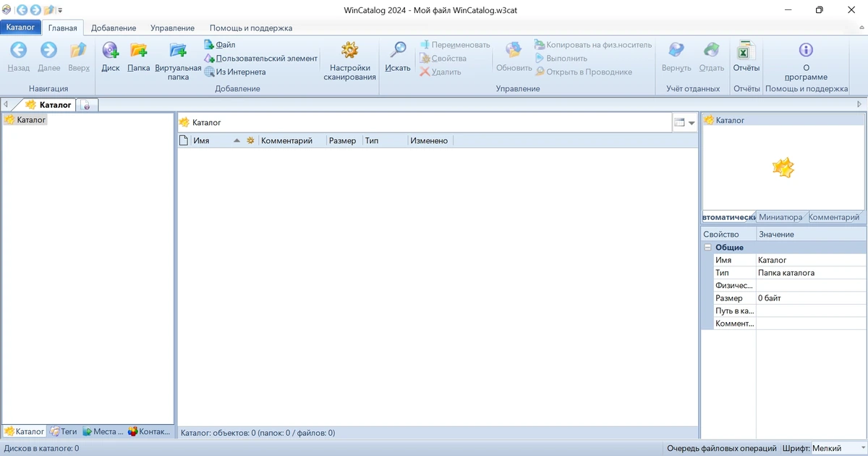Image resolution: width=868 pixels, height=456 pixels.
Task: Switch to Теги panel tab
Action: 64,431
